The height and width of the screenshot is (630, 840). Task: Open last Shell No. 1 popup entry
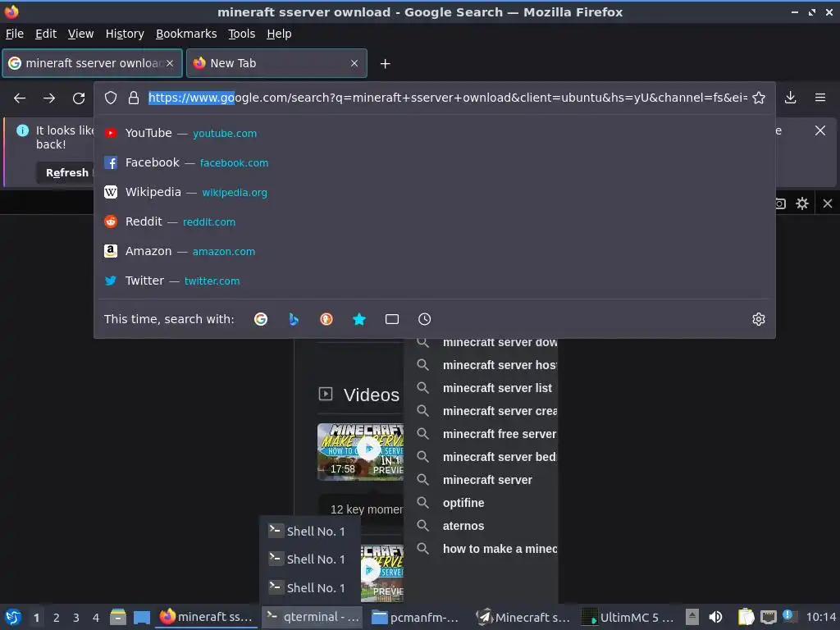pos(308,587)
